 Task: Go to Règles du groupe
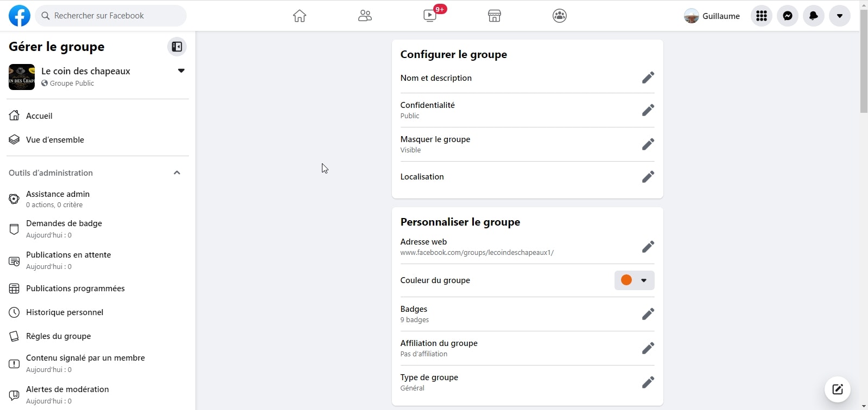[58, 336]
